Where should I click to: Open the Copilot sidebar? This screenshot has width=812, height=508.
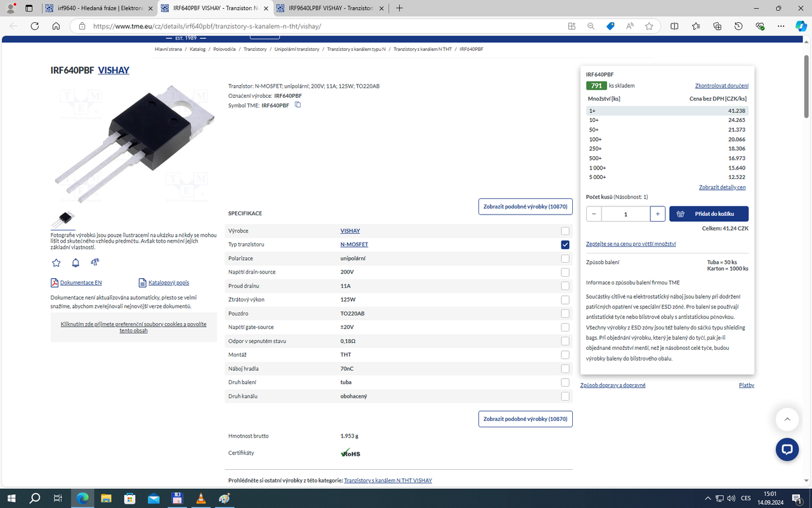pyautogui.click(x=801, y=26)
